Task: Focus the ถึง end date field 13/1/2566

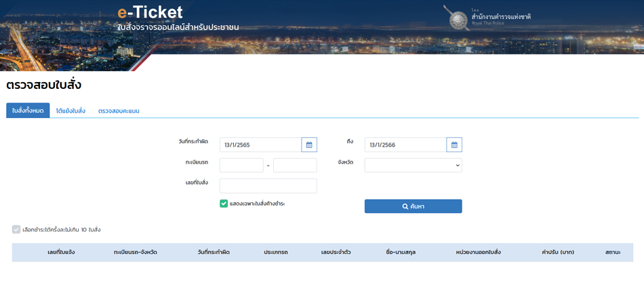Action: click(x=405, y=145)
